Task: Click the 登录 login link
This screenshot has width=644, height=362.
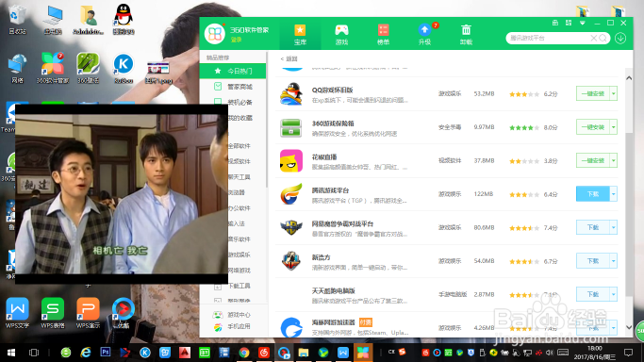Action: tap(236, 40)
